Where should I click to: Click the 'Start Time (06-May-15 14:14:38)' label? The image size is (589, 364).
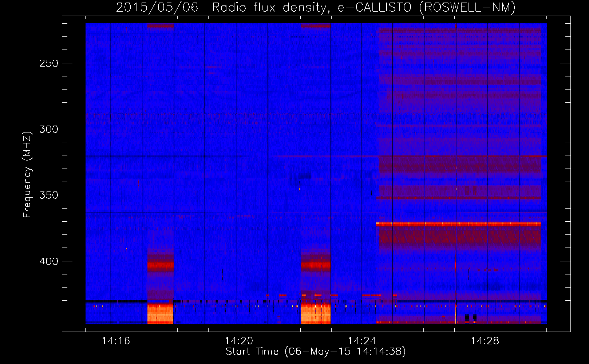coord(316,352)
